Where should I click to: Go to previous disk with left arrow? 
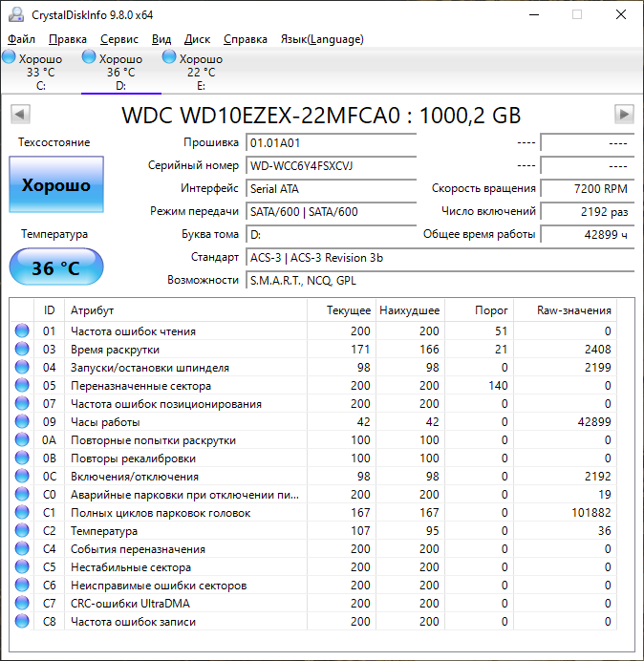20,114
